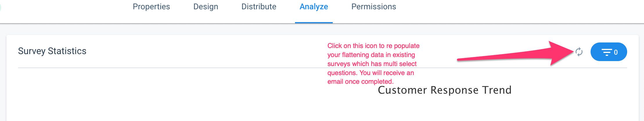The width and height of the screenshot is (644, 121).
Task: Click the red instruction text about flattening data
Action: click(x=373, y=63)
